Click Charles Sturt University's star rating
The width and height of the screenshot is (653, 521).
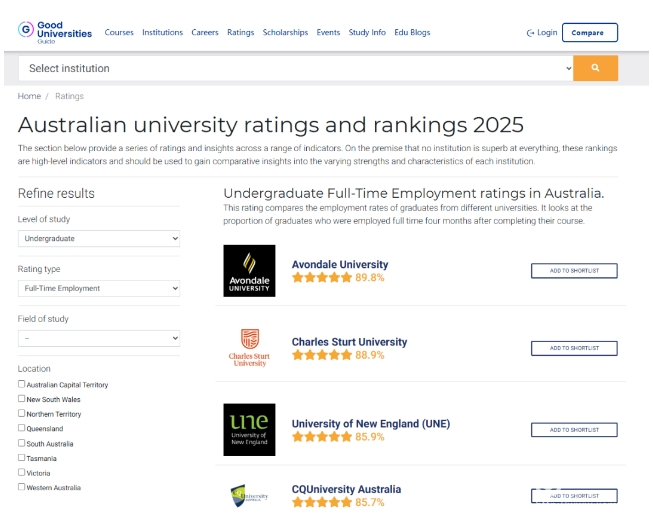pos(322,355)
